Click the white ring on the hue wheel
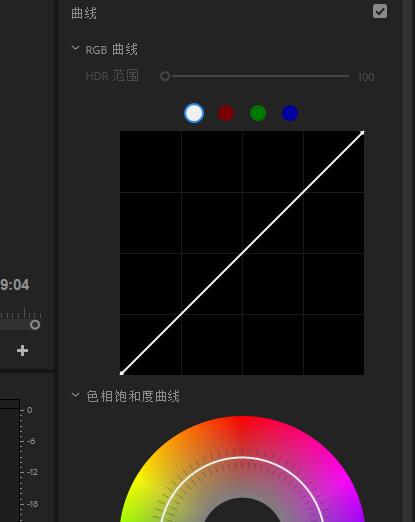 [x=242, y=458]
